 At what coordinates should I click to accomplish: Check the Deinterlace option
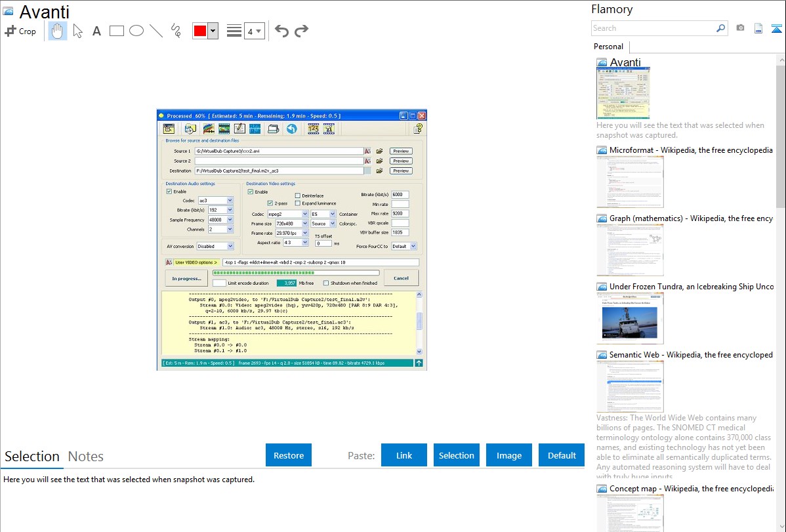(x=298, y=195)
